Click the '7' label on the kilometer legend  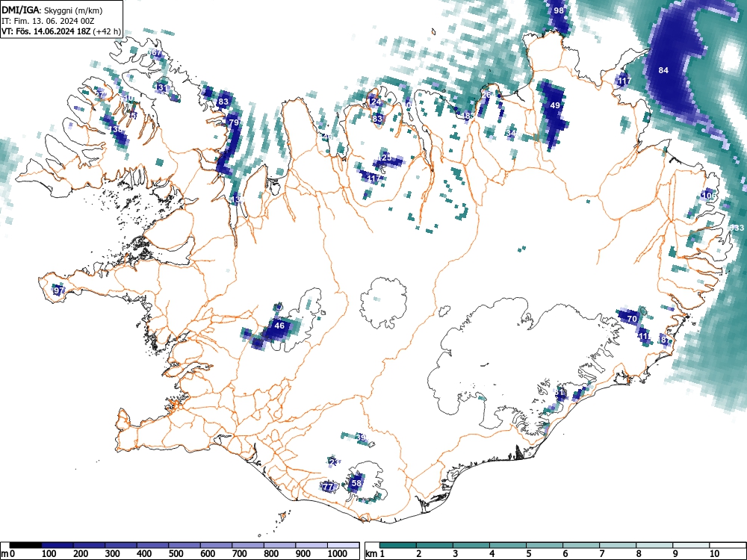pos(601,554)
